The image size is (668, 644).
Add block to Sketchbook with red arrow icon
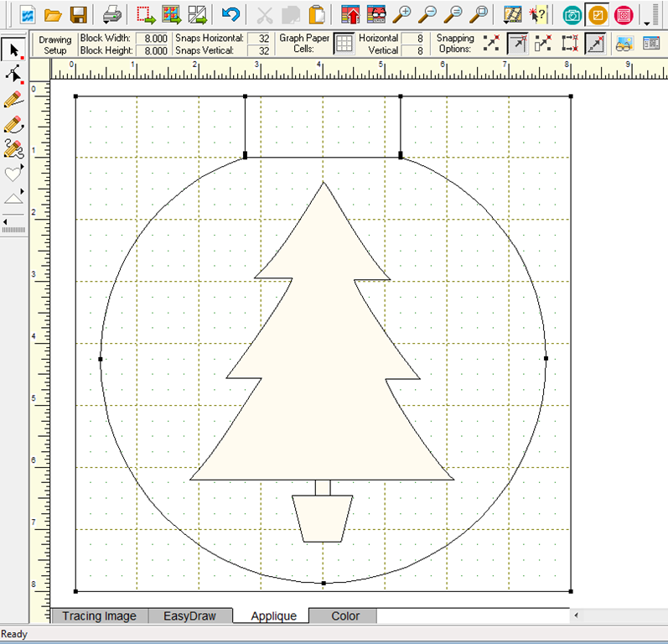pos(350,15)
